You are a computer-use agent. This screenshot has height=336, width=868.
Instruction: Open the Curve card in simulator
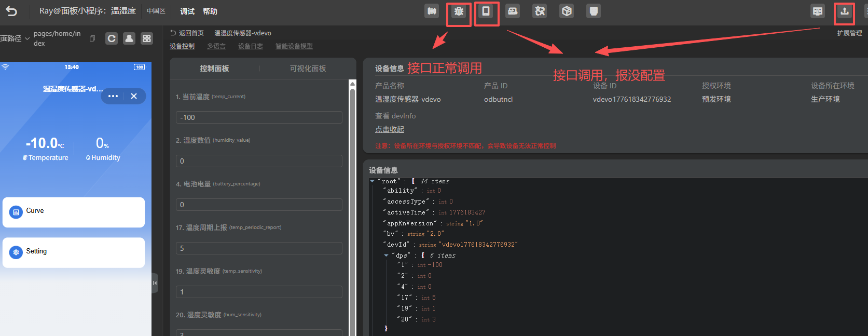pos(74,212)
